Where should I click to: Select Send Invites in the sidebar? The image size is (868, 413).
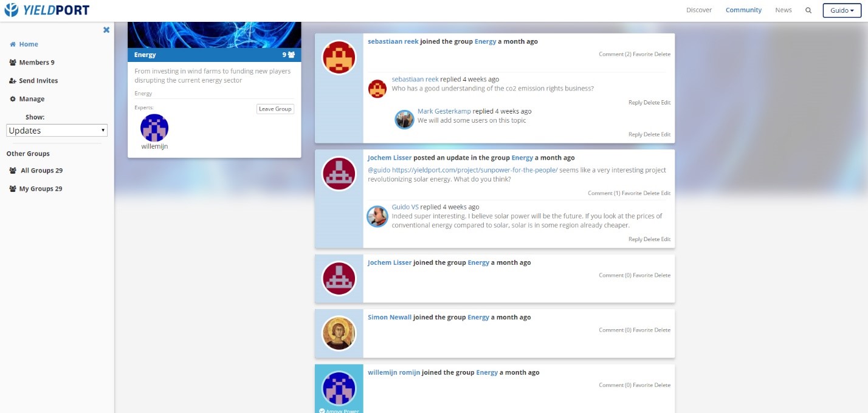[38, 81]
